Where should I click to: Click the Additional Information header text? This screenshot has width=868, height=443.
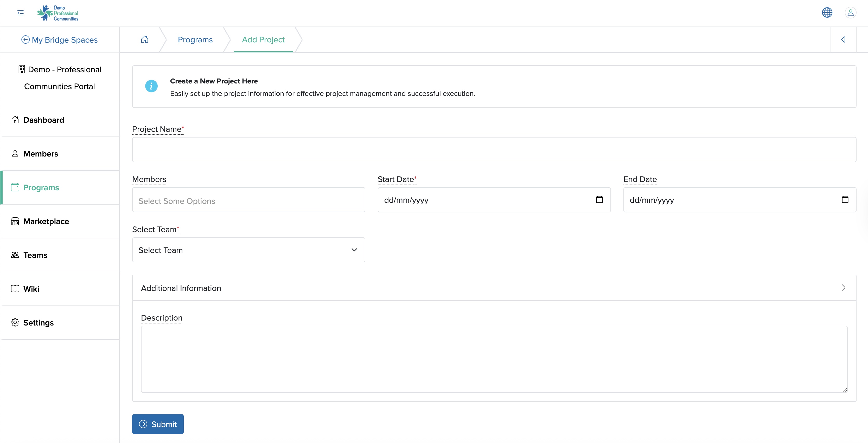(181, 288)
